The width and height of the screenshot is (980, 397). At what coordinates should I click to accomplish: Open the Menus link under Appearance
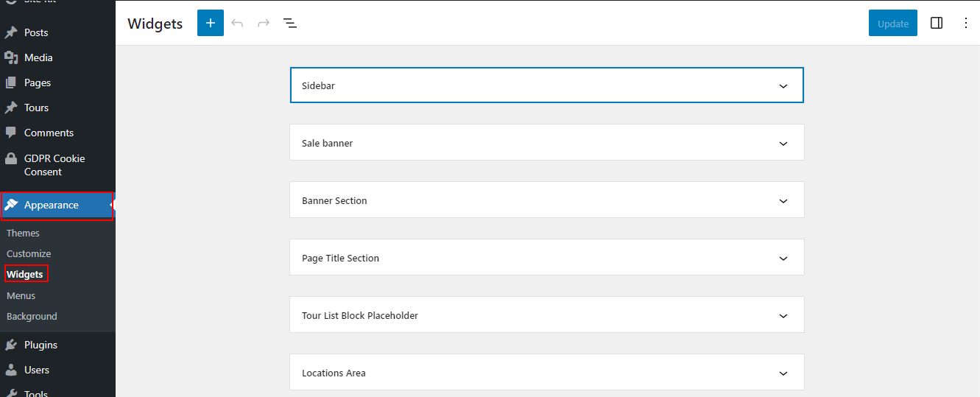[x=21, y=295]
